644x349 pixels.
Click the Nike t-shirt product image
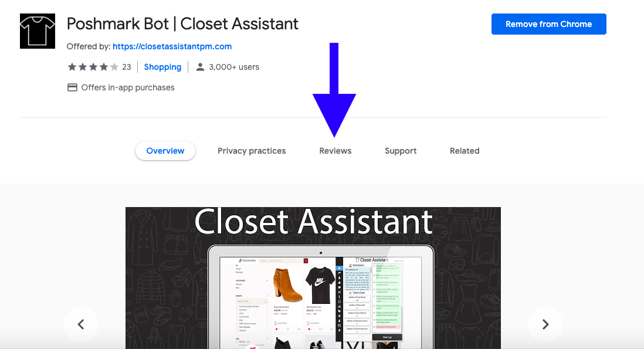320,284
